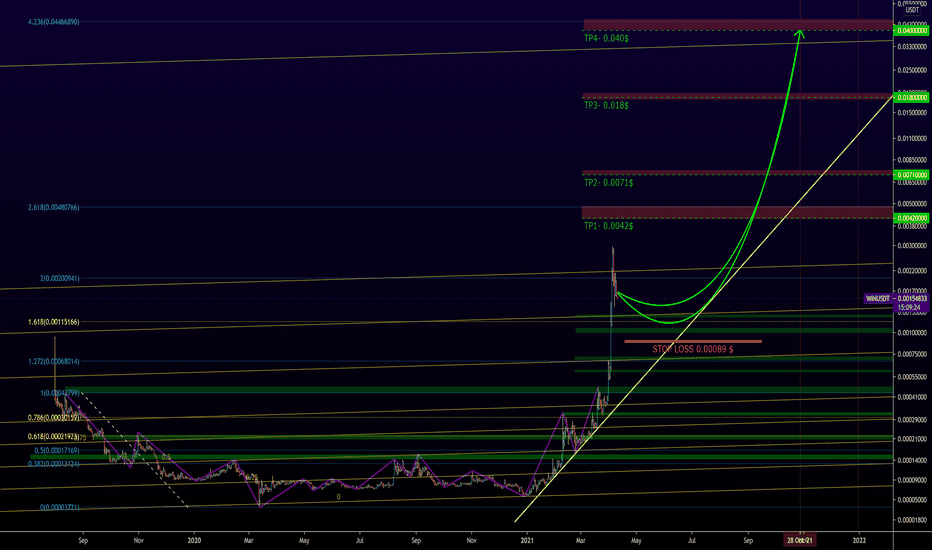Select the TP3- 0.018$ label
The height and width of the screenshot is (550, 932).
606,105
